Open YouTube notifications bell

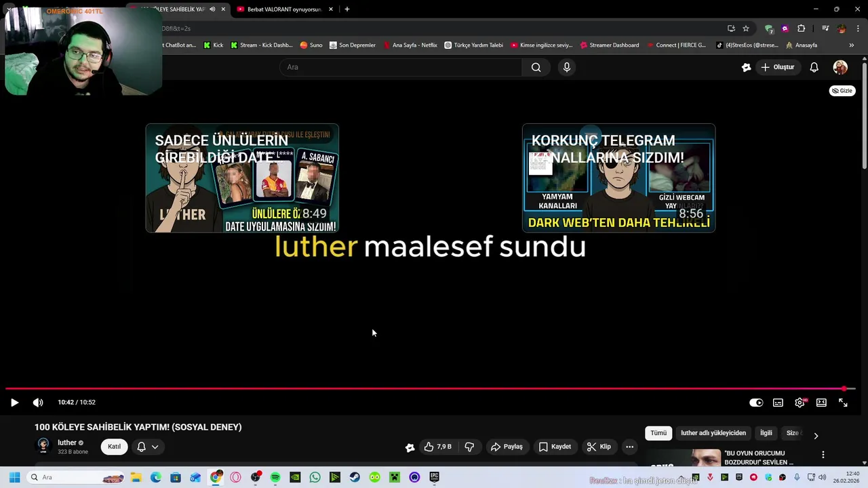814,67
